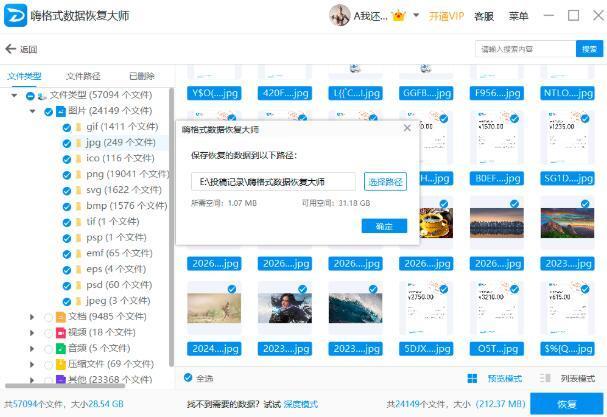
Task: Click the 图片 category icon
Action: (x=61, y=112)
